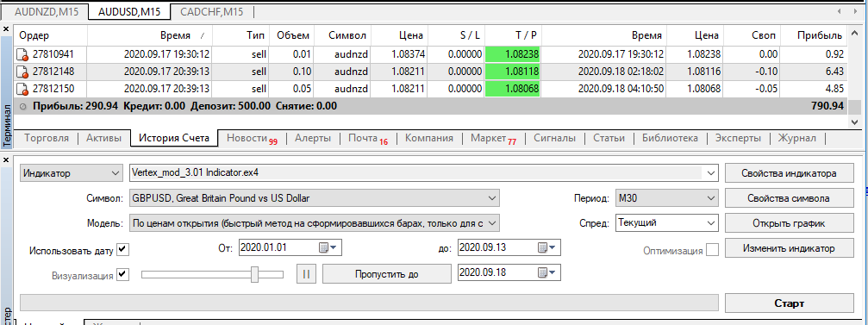Sort by 'Символ' column header
This screenshot has width=868, height=325.
pyautogui.click(x=343, y=35)
